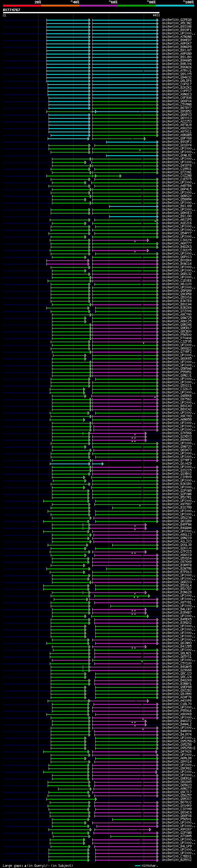Click the UniRef100_Q66PX4 entry
The image size is (197, 868).
(177, 101)
